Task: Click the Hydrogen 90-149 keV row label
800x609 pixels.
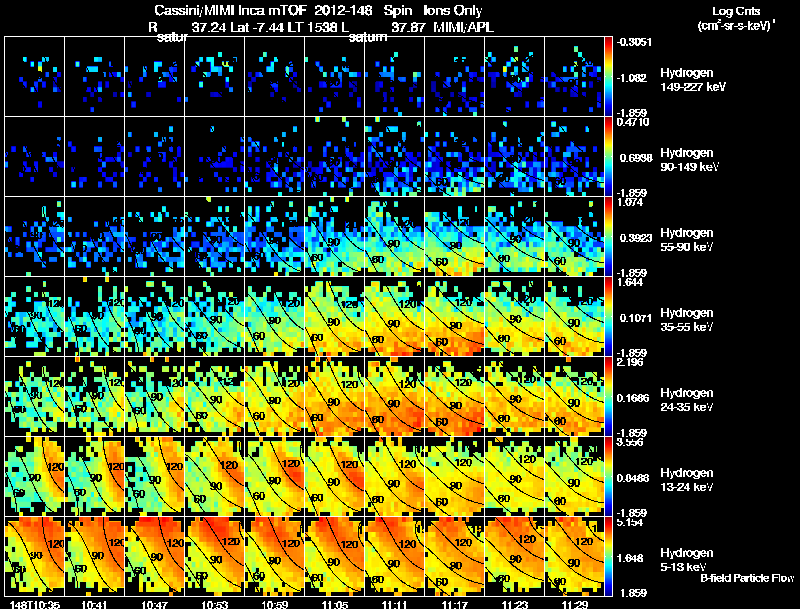Action: tap(689, 160)
